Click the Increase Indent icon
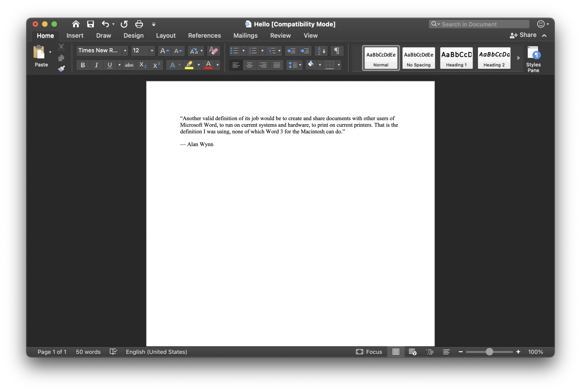Image resolution: width=581 pixels, height=392 pixels. 305,51
